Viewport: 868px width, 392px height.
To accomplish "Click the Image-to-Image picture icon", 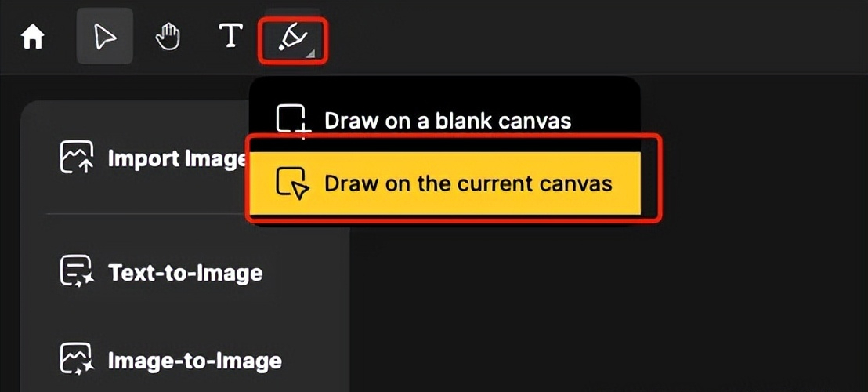I will tap(77, 360).
